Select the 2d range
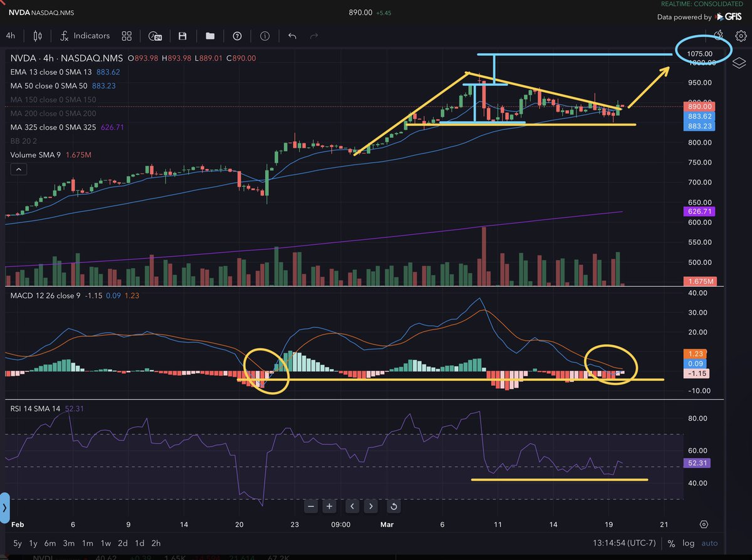The image size is (752, 560). click(123, 543)
